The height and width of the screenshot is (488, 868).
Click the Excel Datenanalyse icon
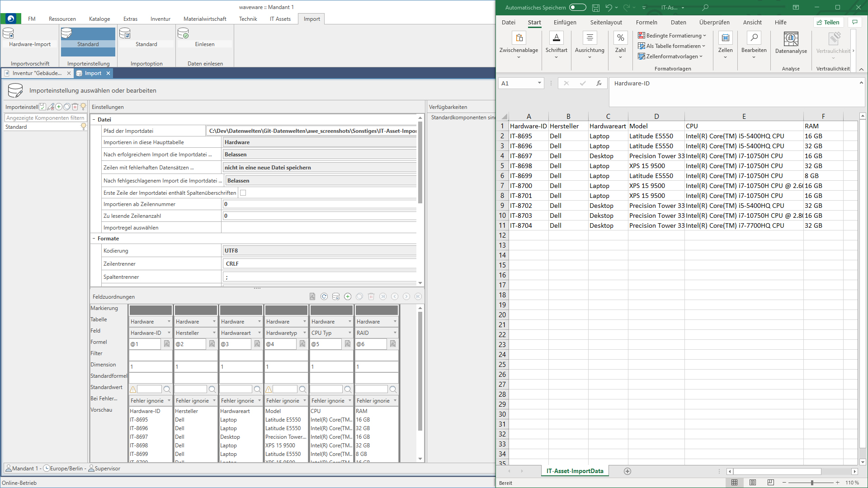pos(791,39)
